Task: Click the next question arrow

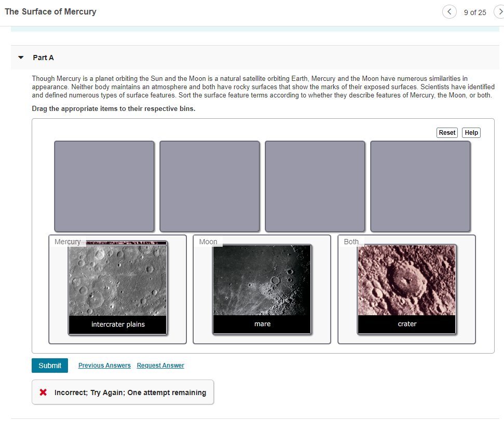Action: [x=499, y=11]
